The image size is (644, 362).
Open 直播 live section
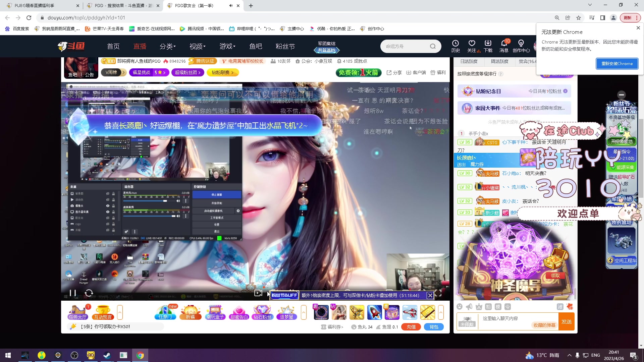[140, 46]
